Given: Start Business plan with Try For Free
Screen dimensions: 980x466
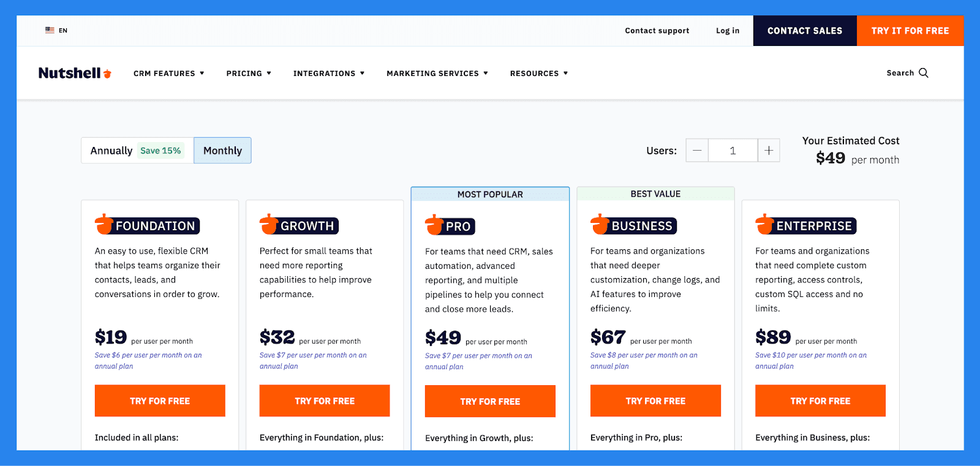Looking at the screenshot, I should pyautogui.click(x=655, y=400).
